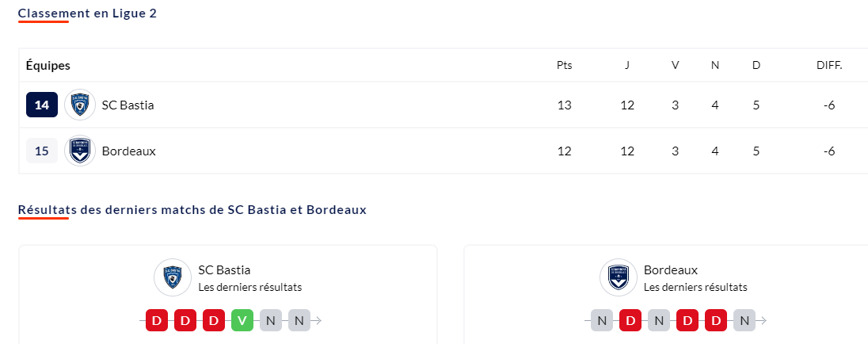Click first grey N badge for Bordeaux
868x344 pixels.
point(602,320)
